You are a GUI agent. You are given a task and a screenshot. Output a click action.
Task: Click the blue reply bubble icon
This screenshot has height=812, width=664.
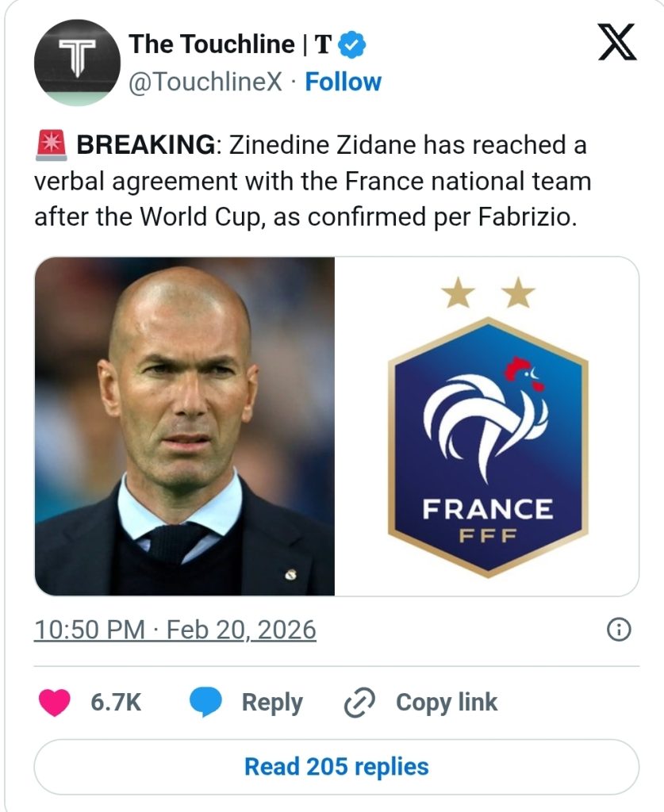206,703
